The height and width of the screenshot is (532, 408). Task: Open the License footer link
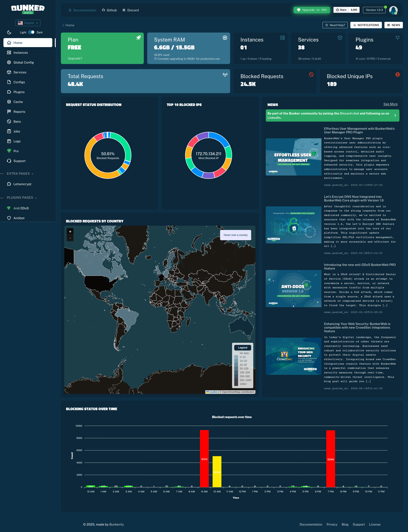(x=375, y=525)
